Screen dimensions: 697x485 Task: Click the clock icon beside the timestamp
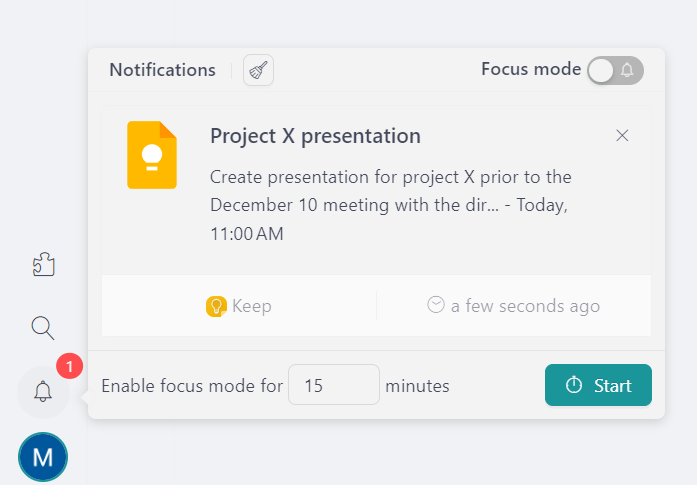tap(436, 305)
